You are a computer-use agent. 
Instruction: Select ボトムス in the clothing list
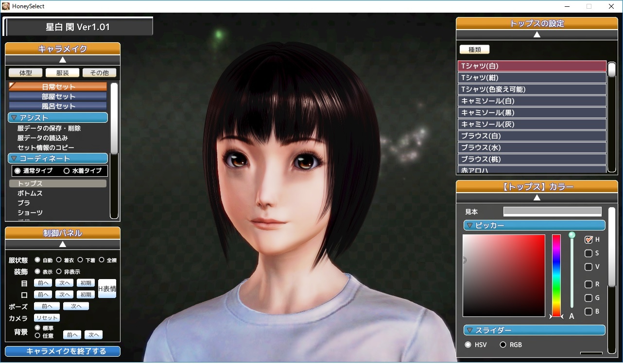[x=30, y=193]
